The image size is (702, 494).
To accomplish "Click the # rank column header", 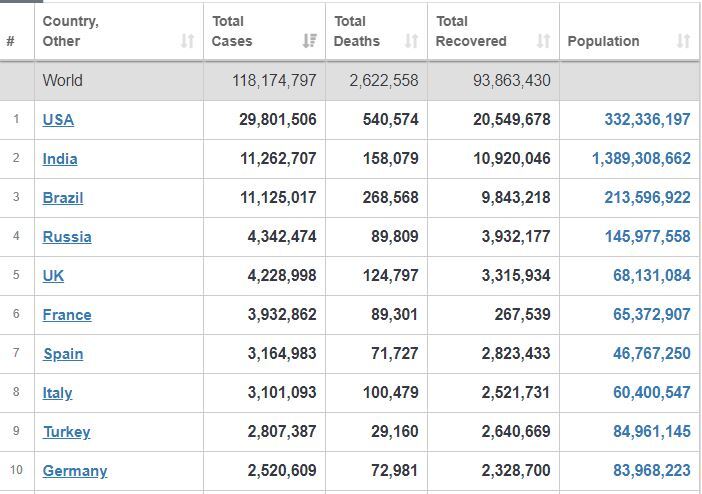I will (11, 41).
